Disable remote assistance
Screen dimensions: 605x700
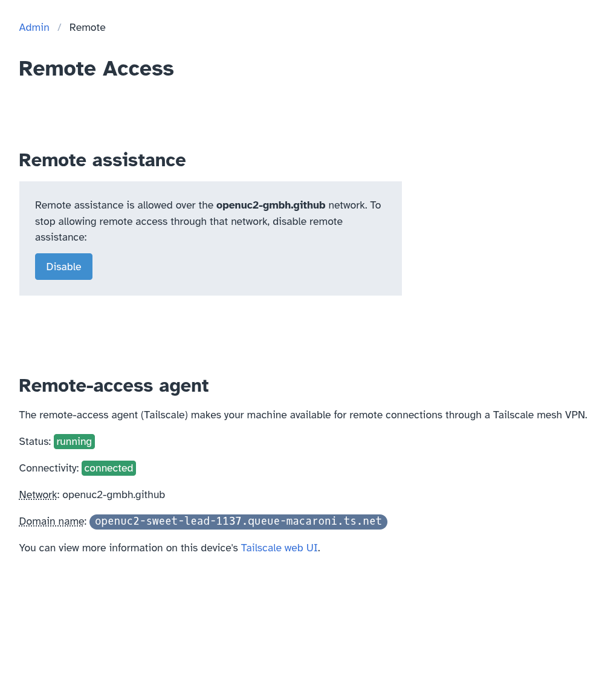63,267
